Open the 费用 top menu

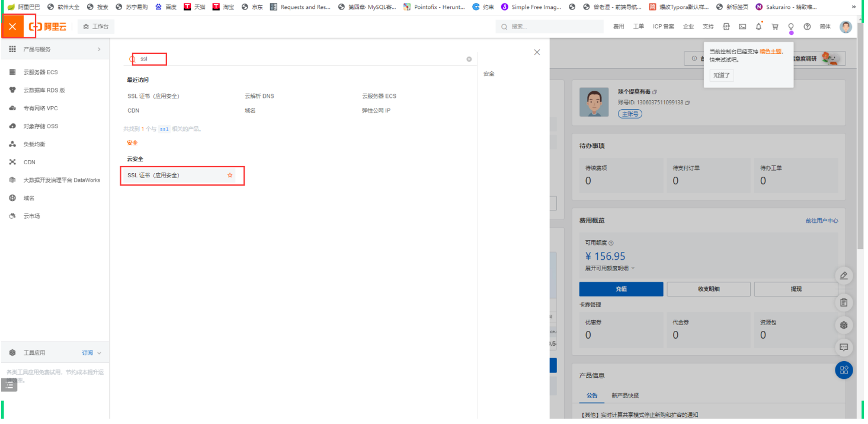pyautogui.click(x=619, y=27)
